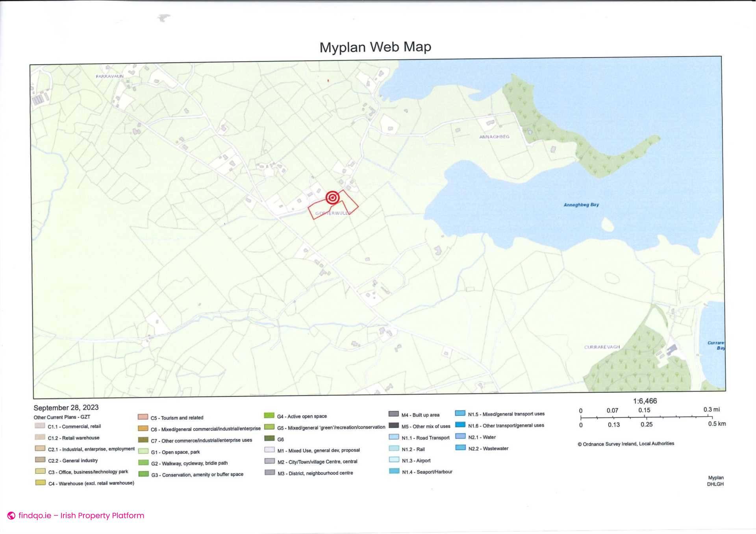Select the G4 Active open space swatch
The image size is (756, 534).
[269, 416]
